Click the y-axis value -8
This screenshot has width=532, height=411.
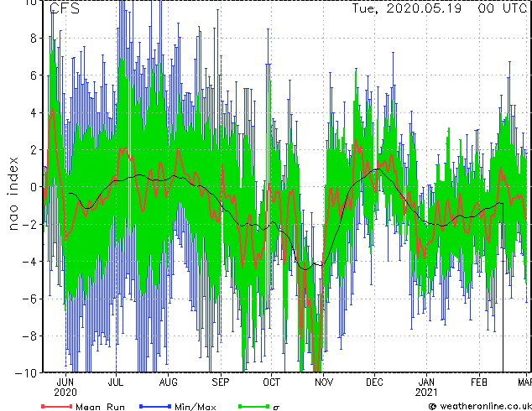[x=29, y=336]
